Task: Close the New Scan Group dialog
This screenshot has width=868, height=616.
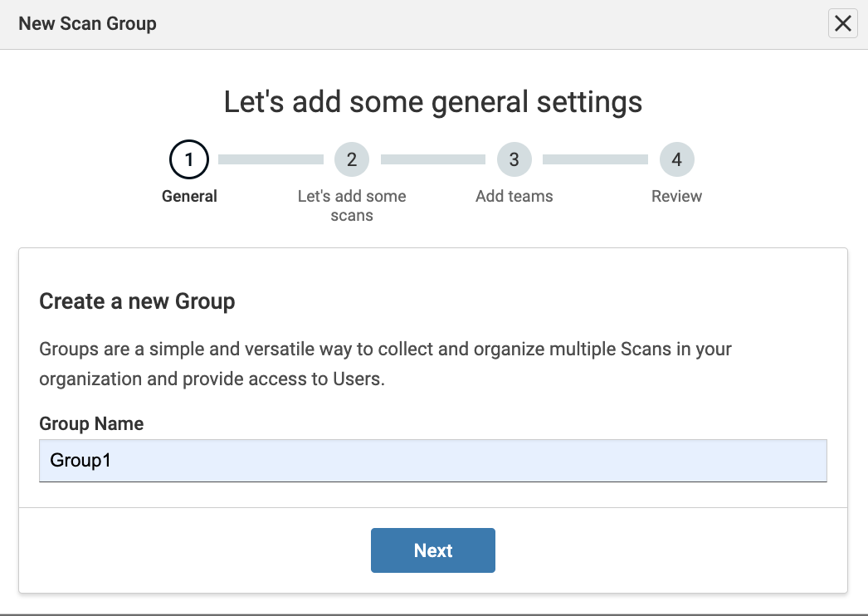Action: pos(842,24)
